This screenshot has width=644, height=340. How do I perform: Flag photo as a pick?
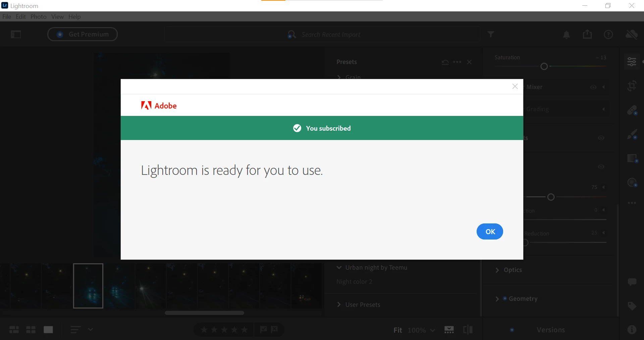pos(263,330)
